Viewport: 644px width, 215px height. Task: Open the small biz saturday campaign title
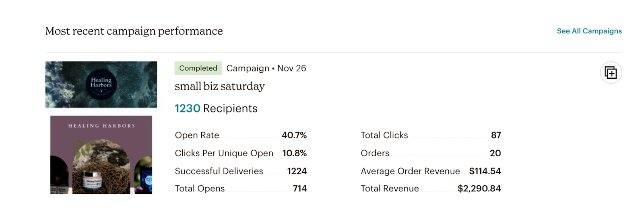coord(220,86)
